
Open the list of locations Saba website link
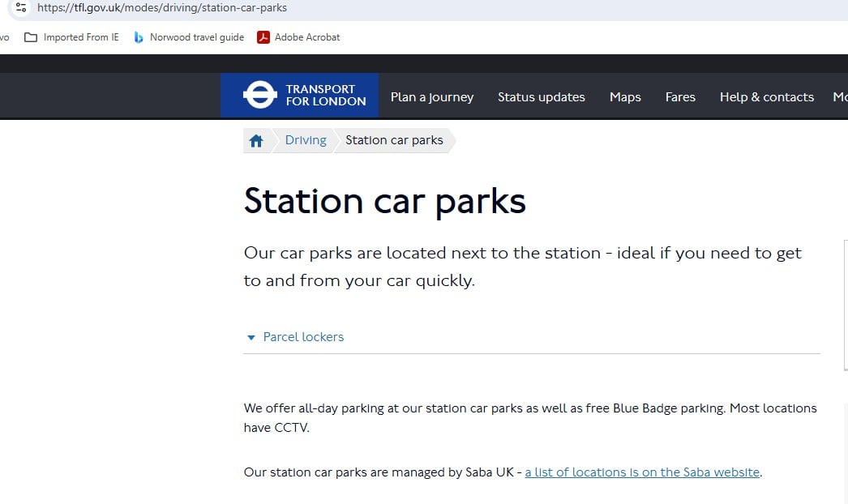642,472
